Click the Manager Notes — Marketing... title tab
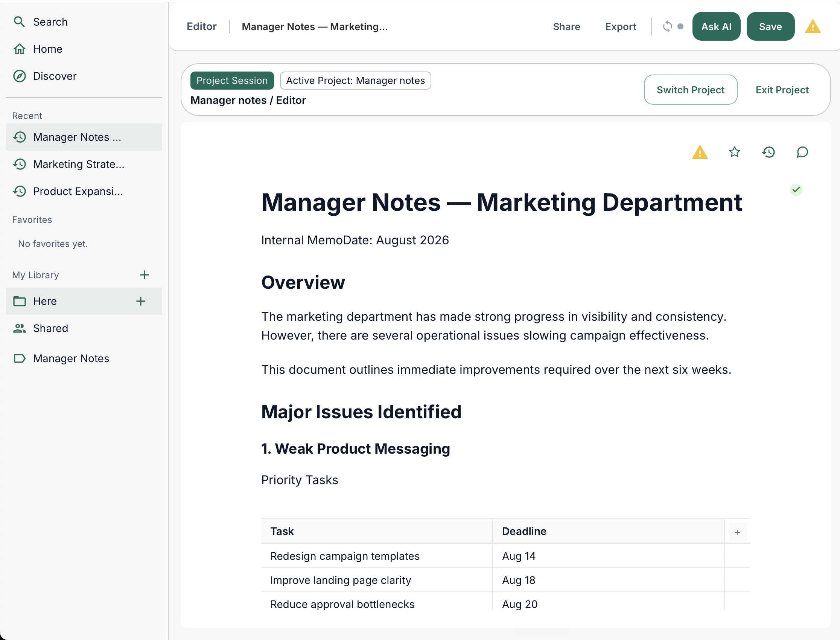The image size is (840, 640). click(315, 26)
